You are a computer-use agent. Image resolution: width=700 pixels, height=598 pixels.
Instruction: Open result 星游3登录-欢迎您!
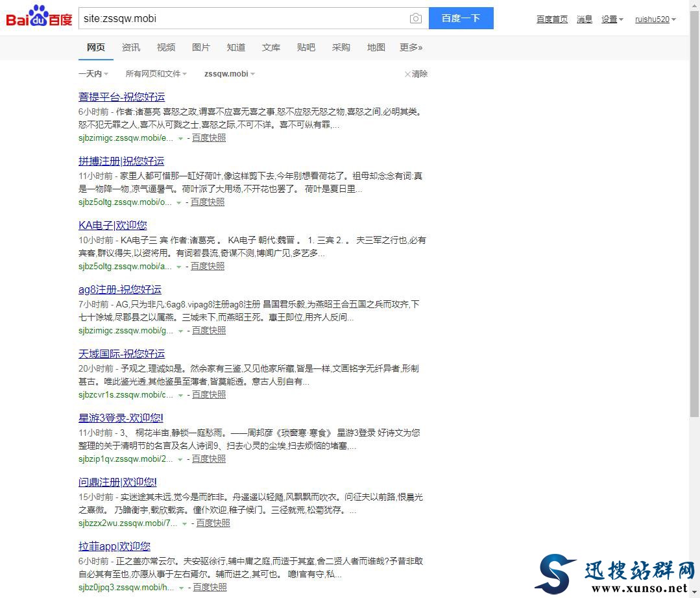121,418
